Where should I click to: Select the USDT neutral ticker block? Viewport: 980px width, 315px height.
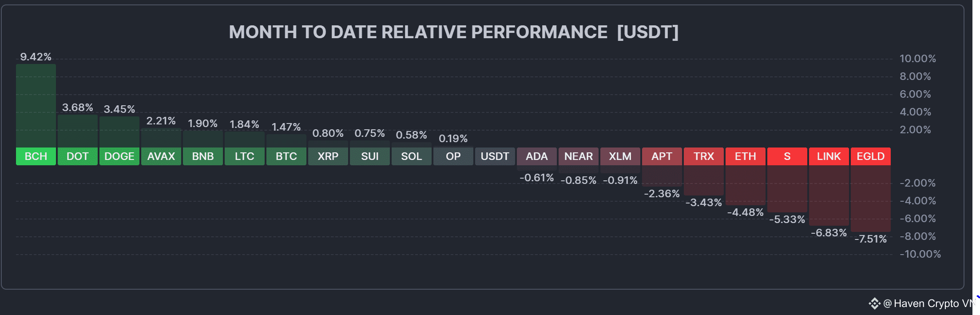tap(495, 156)
